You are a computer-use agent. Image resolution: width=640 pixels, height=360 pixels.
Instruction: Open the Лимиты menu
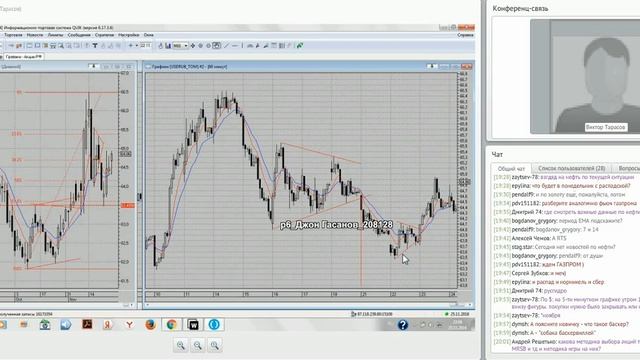pos(56,35)
